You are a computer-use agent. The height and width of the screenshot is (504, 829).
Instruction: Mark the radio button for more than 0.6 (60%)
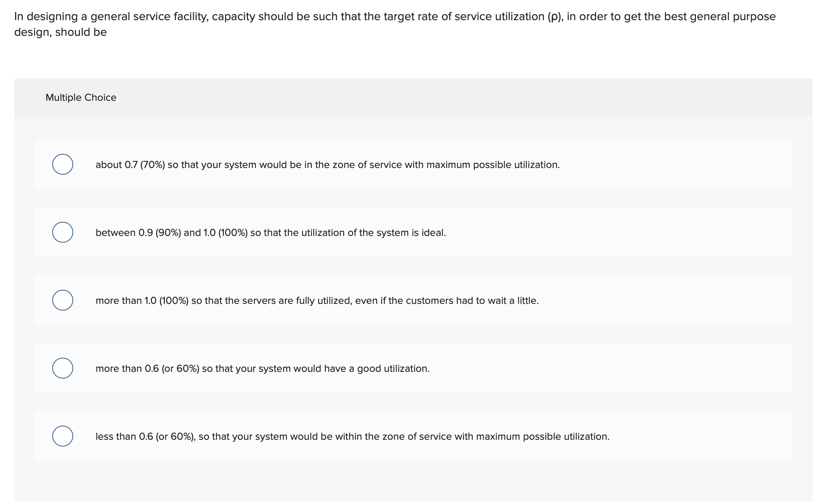(x=62, y=368)
